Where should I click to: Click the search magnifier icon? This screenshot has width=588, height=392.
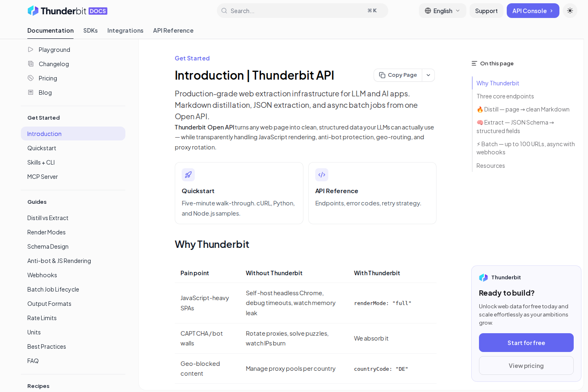pyautogui.click(x=224, y=11)
